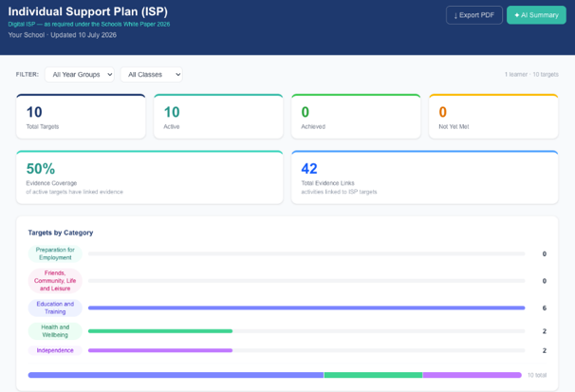Expand the All Year Groups dropdown
575x392 pixels.
coord(79,74)
